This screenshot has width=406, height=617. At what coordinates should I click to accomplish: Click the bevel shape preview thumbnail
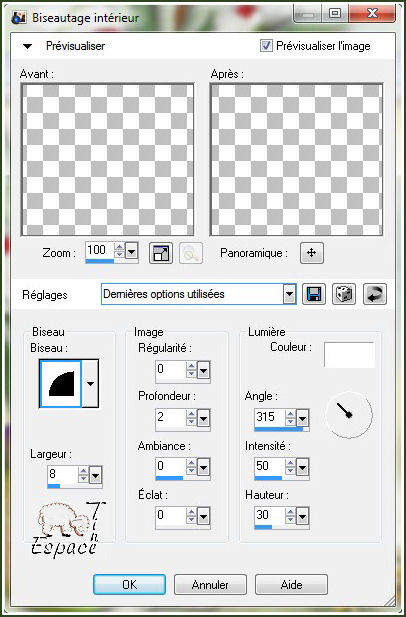click(61, 383)
